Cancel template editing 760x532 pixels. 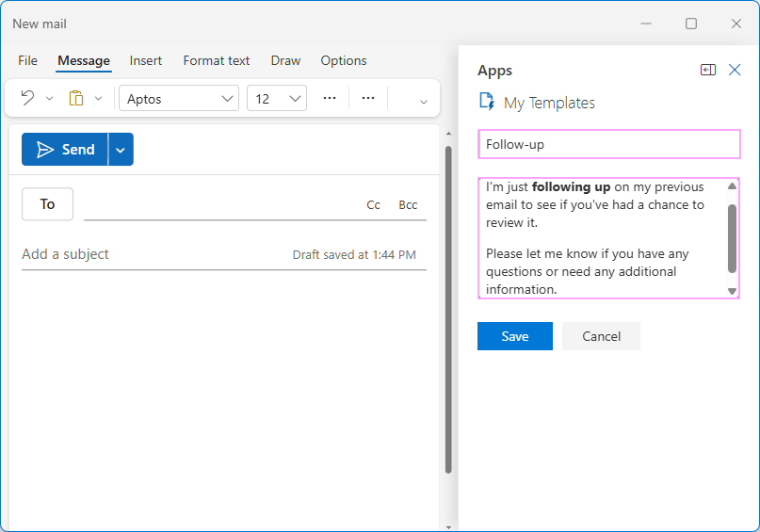(601, 336)
